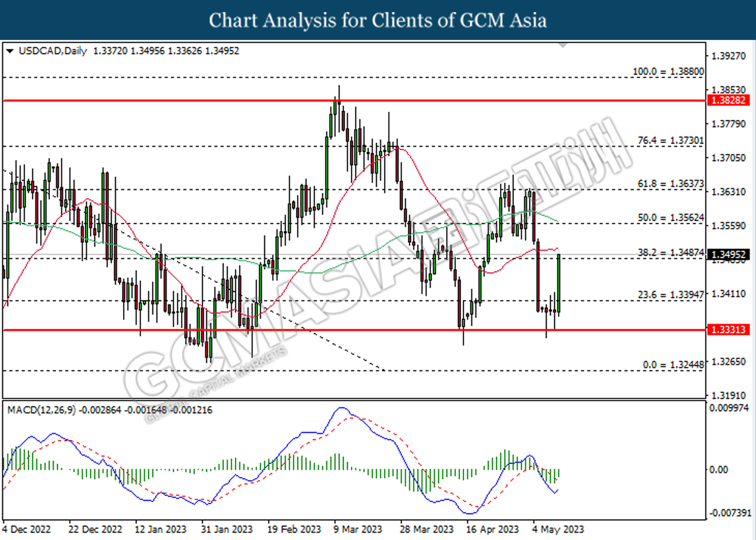This screenshot has height=540, width=756.
Task: Select the 1.32650 price axis label
Action: pyautogui.click(x=728, y=362)
